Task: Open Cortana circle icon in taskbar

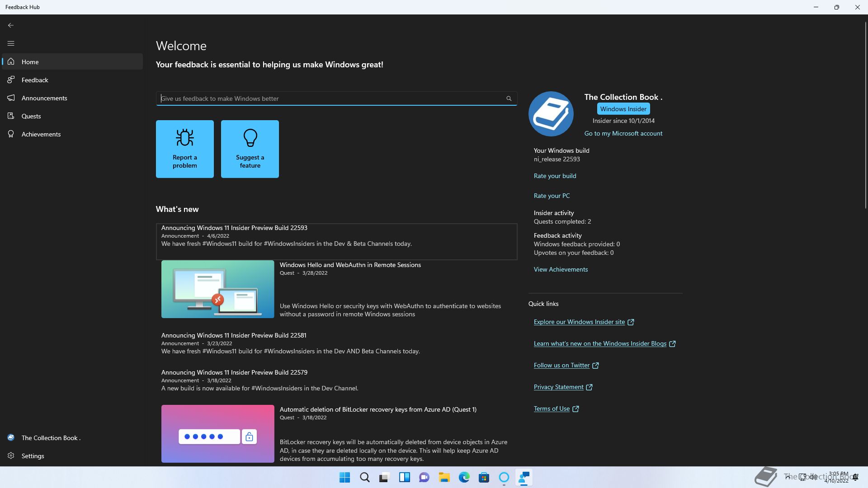Action: click(x=504, y=478)
